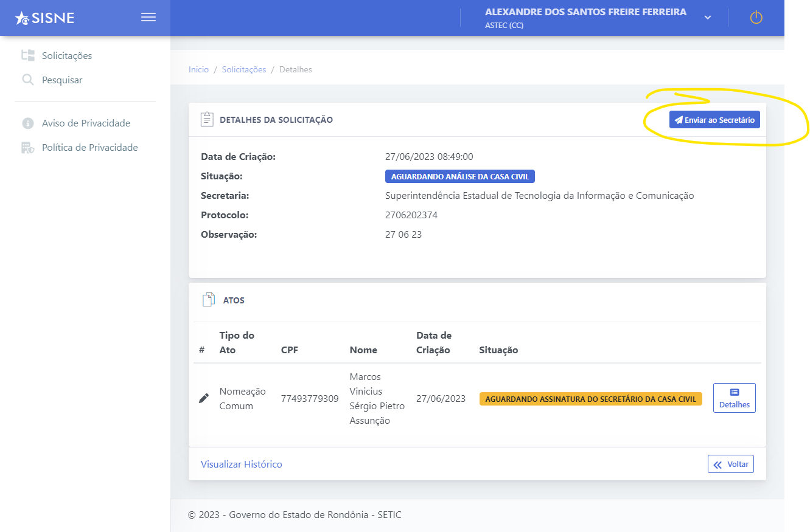Open Política de Privacidade menu item

[x=90, y=147]
